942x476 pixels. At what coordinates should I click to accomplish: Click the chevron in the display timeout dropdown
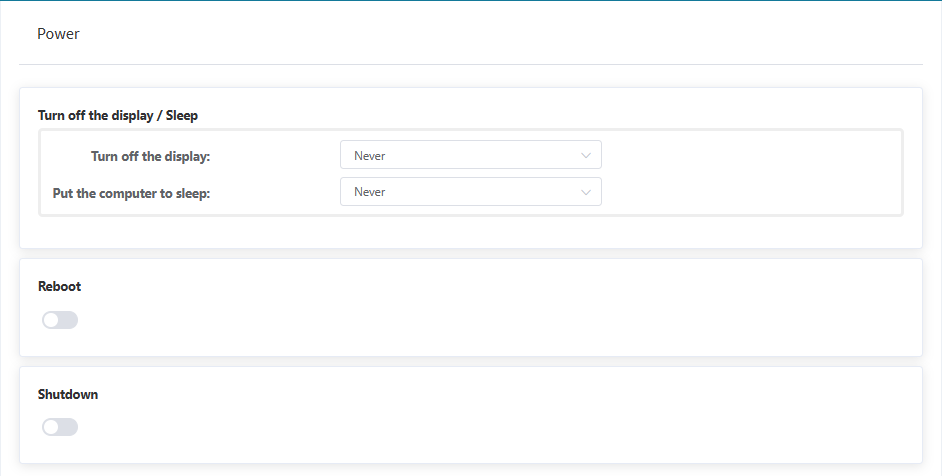586,156
